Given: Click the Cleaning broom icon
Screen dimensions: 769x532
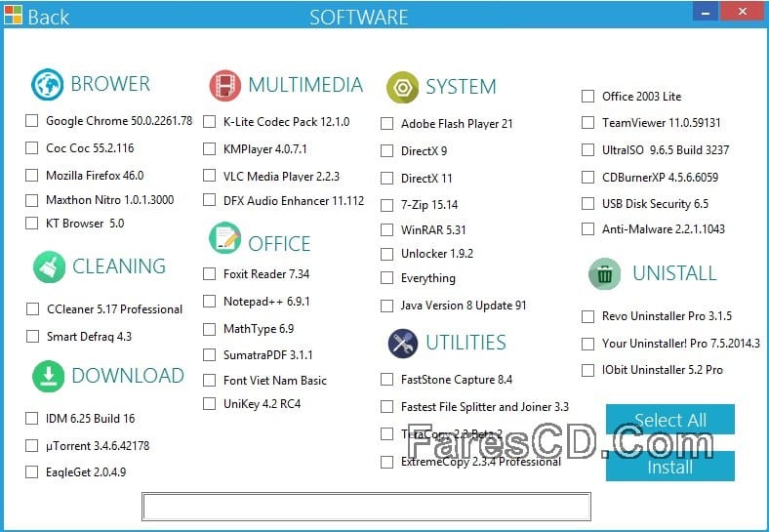Looking at the screenshot, I should coord(49,267).
